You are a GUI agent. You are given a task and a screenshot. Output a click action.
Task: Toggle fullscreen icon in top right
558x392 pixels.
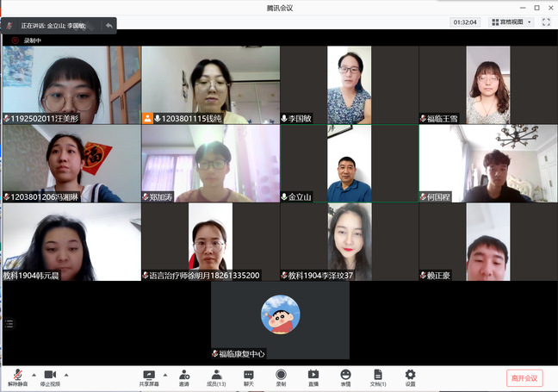545,22
